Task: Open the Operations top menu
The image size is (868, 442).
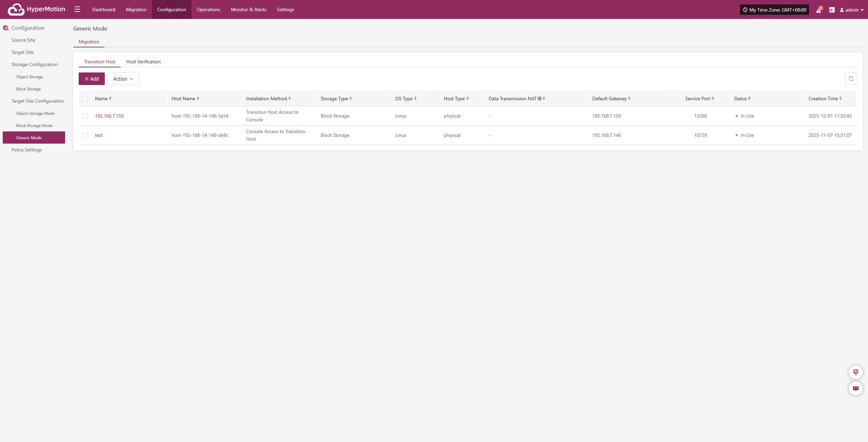Action: point(208,9)
